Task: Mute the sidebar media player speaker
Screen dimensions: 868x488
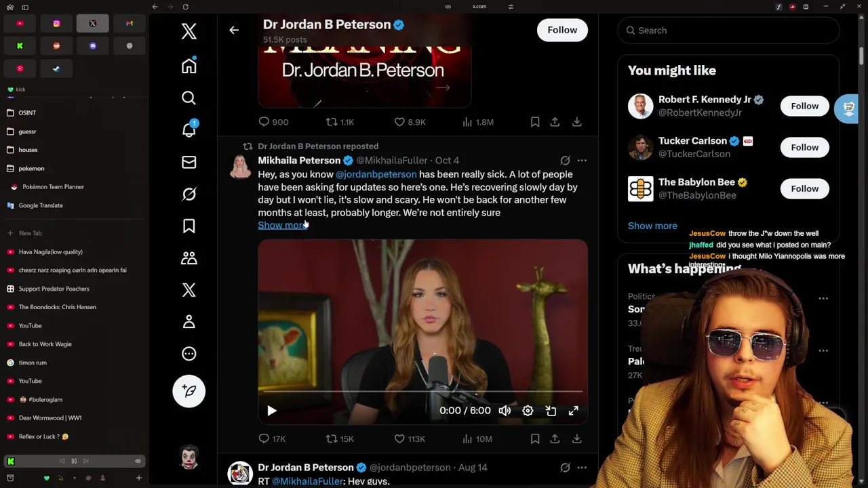Action: click(x=138, y=461)
